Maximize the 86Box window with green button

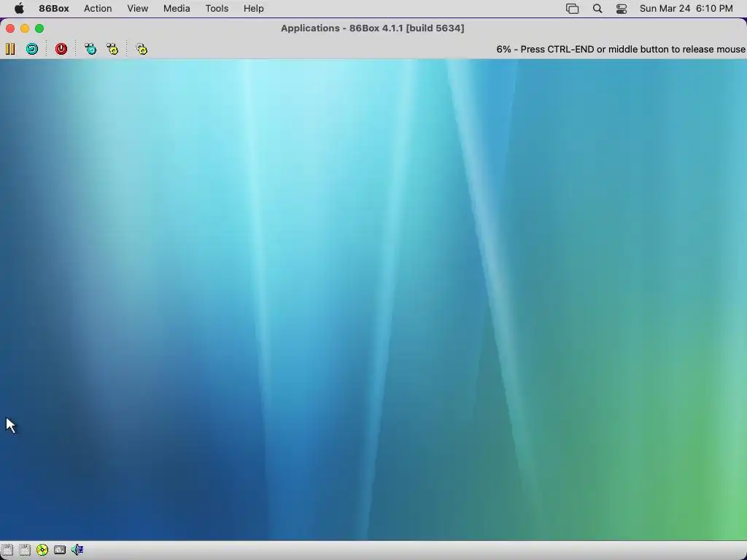pos(39,28)
